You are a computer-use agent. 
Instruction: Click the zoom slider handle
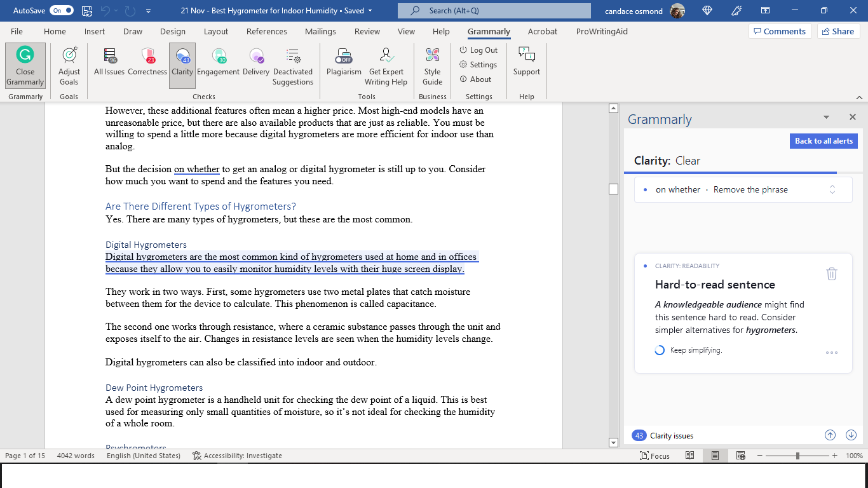tap(797, 456)
